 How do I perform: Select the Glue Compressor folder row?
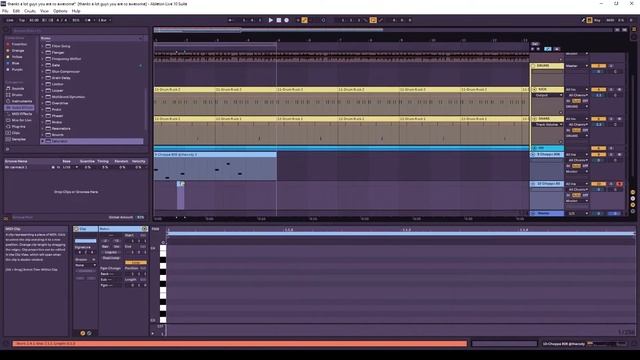(92, 71)
